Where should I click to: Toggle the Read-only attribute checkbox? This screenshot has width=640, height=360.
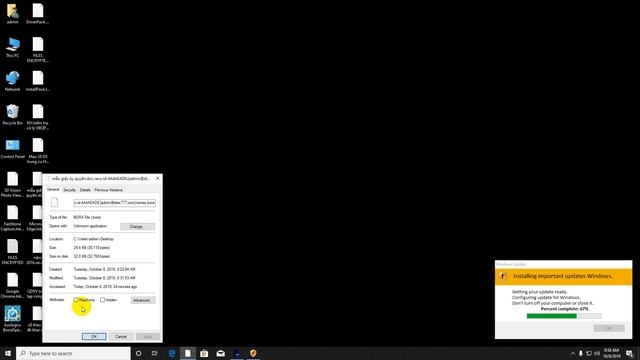point(76,300)
